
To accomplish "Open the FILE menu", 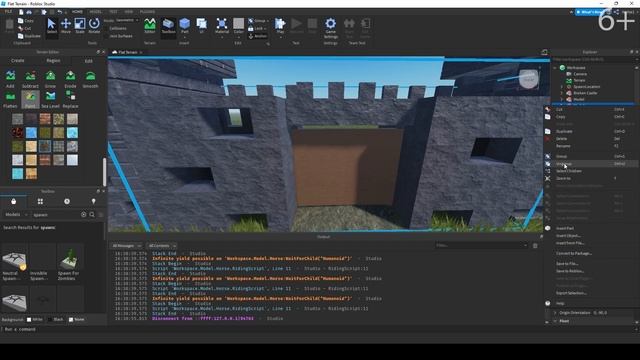I will tap(8, 12).
